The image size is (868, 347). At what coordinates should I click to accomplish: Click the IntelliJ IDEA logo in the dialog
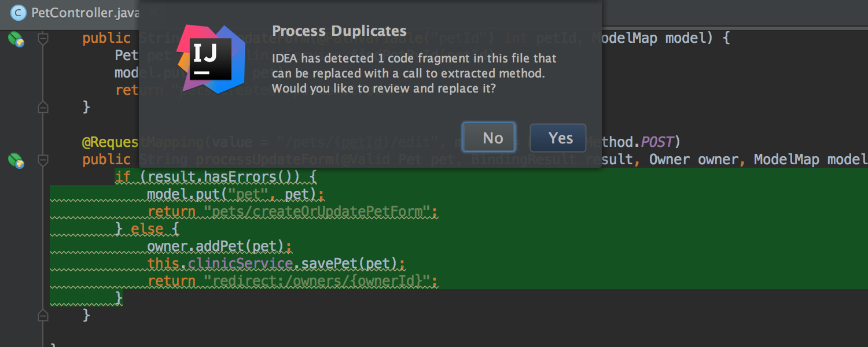(211, 58)
